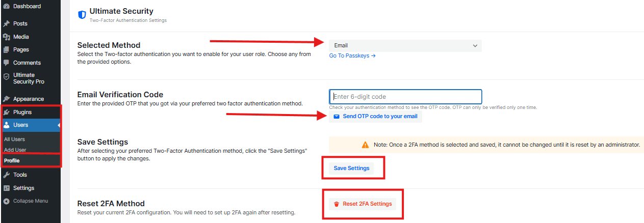Select All Users submenu item
644x223 pixels.
coord(14,139)
